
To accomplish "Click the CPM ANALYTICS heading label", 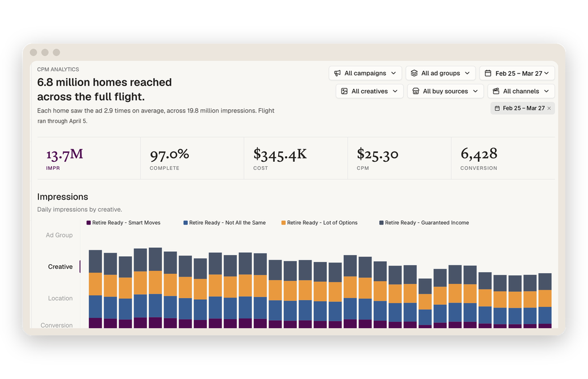I will pos(58,70).
